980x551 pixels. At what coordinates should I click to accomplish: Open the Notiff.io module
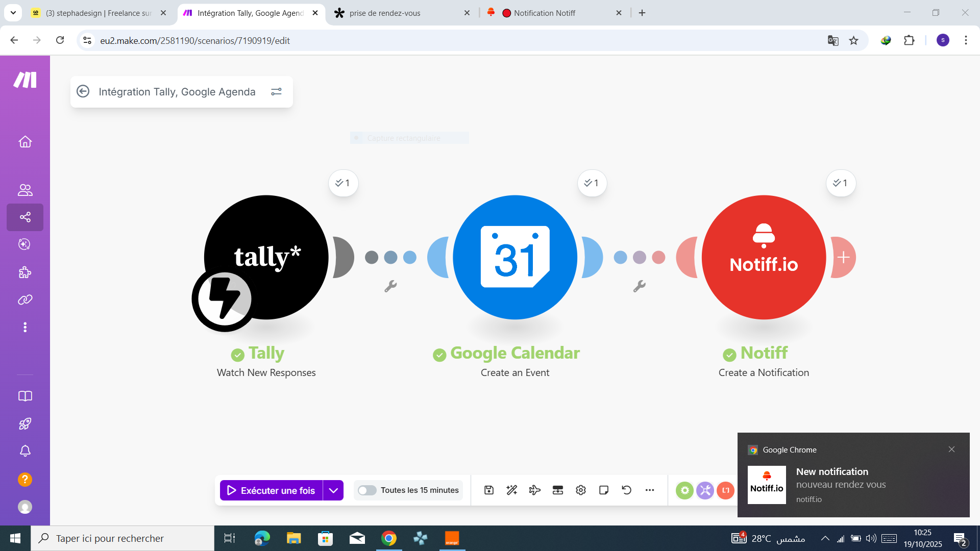coord(763,257)
